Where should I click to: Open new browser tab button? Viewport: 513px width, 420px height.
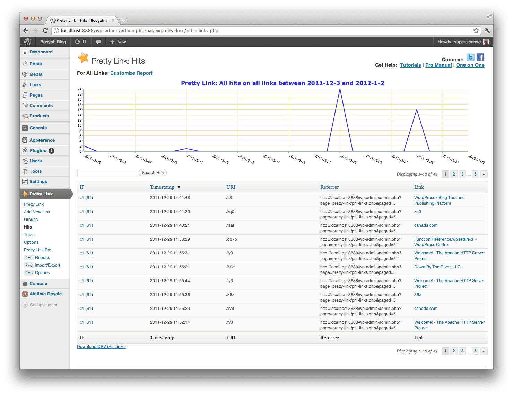(123, 20)
